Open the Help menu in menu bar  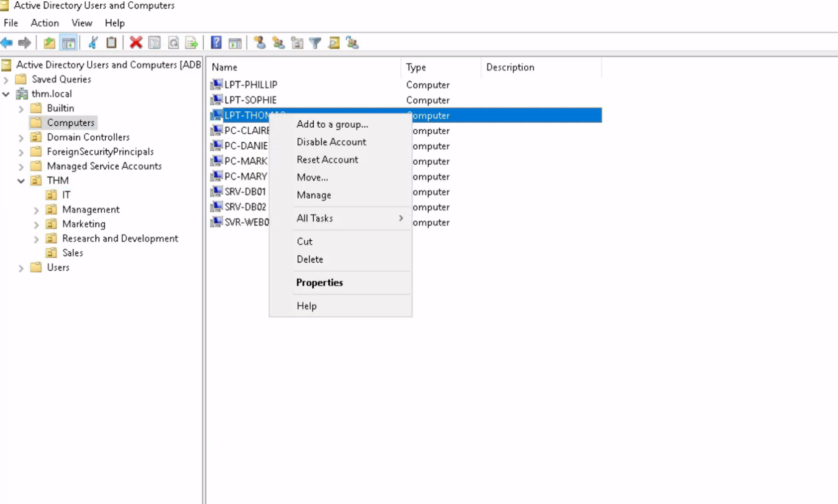point(114,23)
